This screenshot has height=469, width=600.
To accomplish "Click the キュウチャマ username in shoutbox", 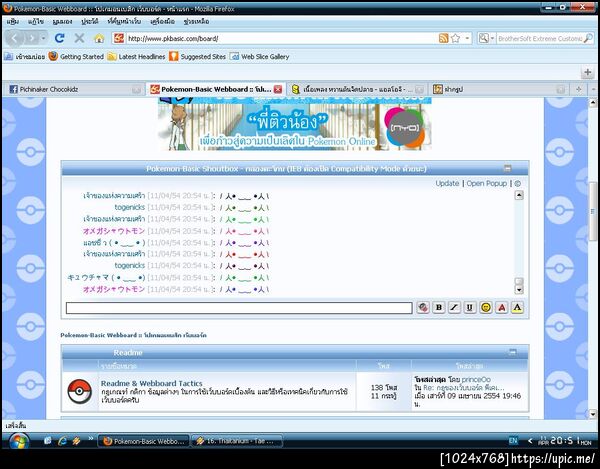I will point(106,277).
